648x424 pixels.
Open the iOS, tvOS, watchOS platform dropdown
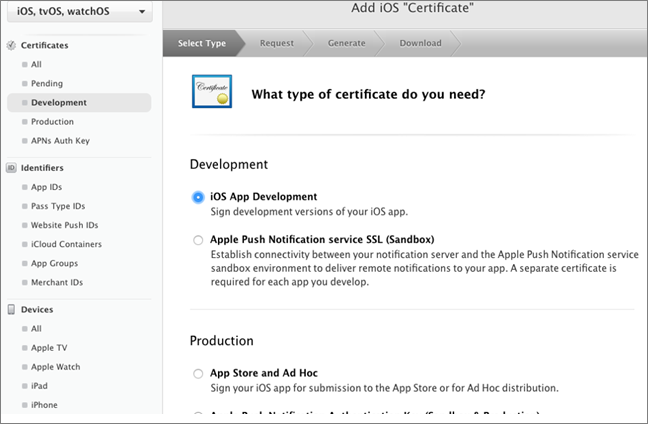click(x=80, y=11)
